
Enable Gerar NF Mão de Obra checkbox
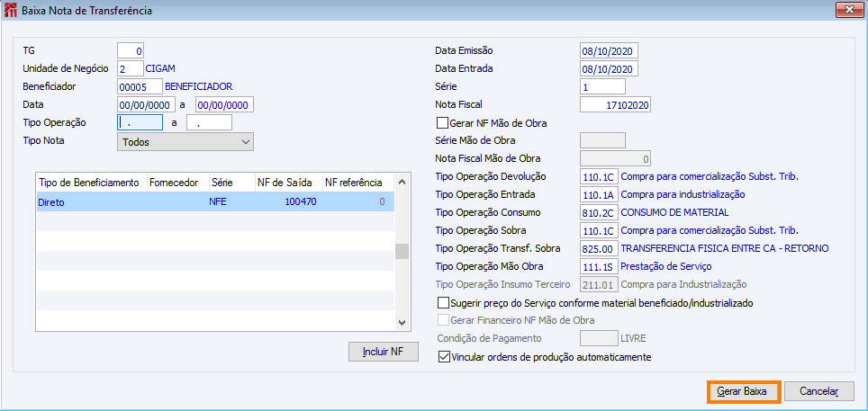click(x=442, y=123)
